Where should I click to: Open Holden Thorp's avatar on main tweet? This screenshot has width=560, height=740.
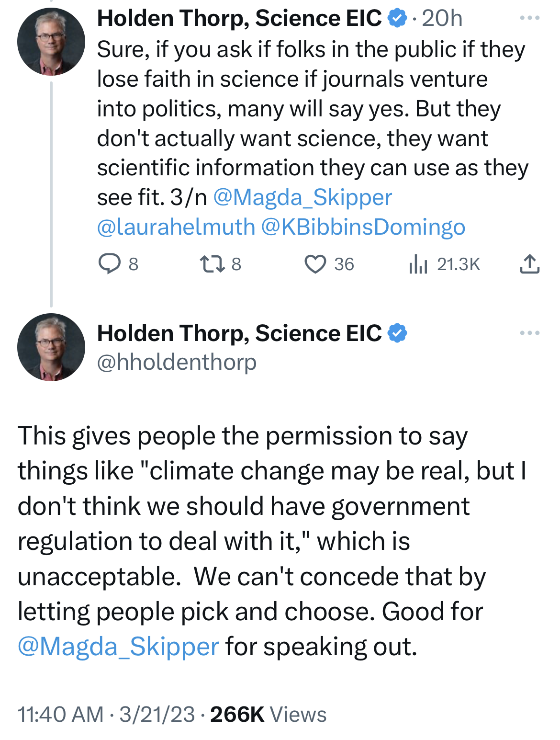click(51, 347)
